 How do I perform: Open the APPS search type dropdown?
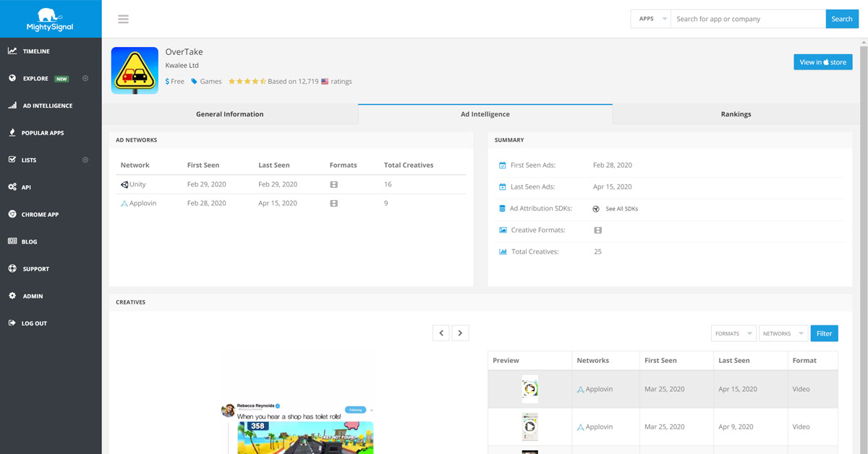pos(651,19)
